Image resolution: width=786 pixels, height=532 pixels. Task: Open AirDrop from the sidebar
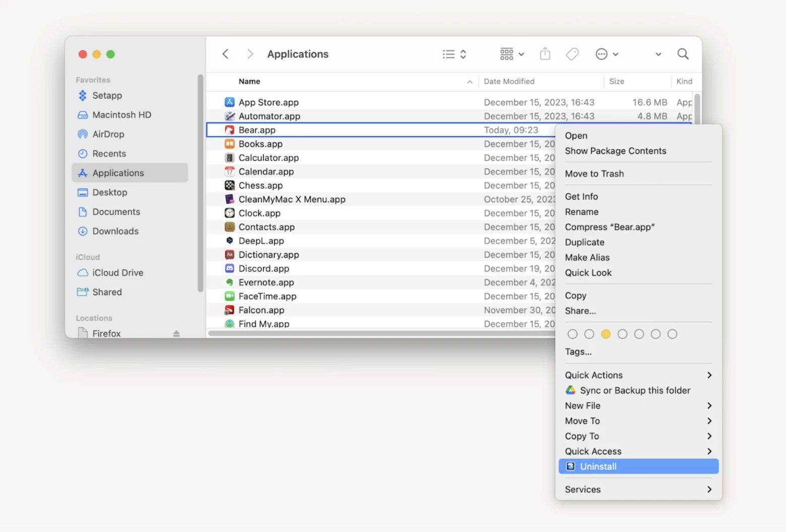108,134
